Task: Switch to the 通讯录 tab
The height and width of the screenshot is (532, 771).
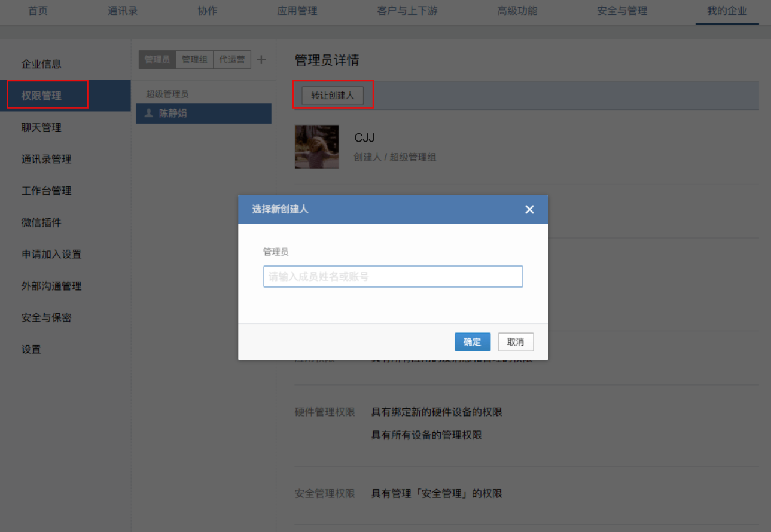Action: [123, 11]
